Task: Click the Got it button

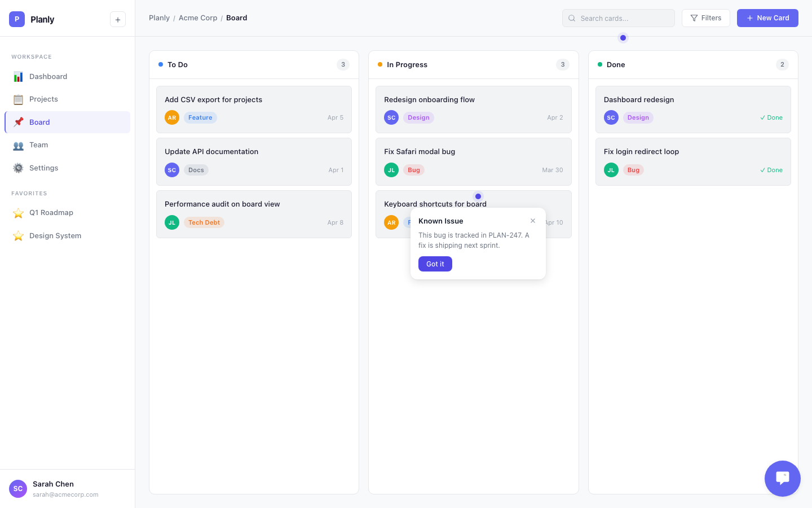Action: click(x=435, y=264)
